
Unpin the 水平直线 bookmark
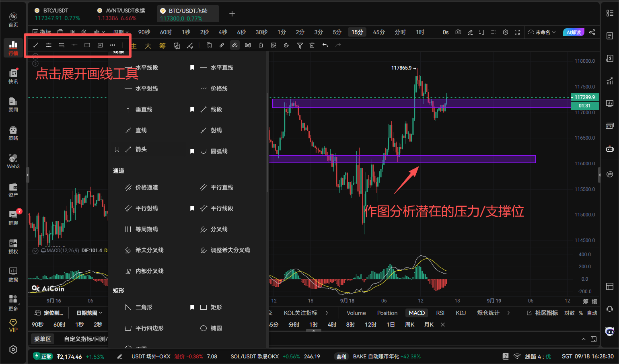(x=192, y=68)
